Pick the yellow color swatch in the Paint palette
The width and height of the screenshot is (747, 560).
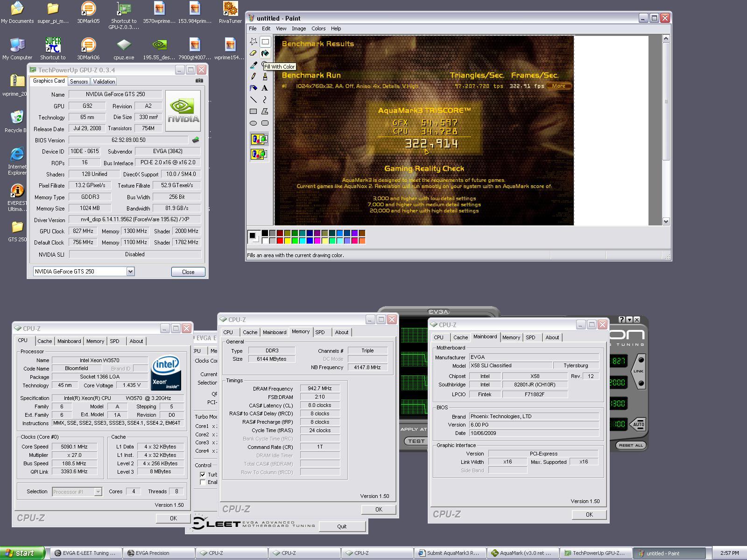[287, 240]
